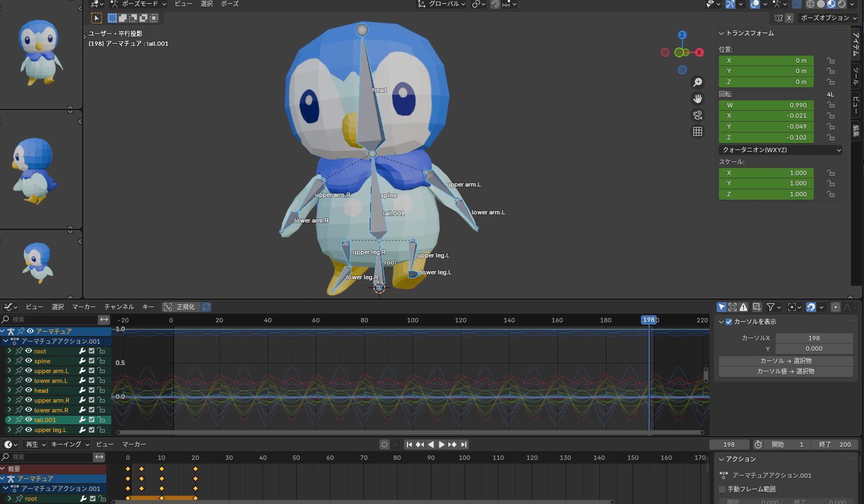Viewport: 864px width, 504px height.
Task: Click the rotation W value field
Action: [766, 105]
